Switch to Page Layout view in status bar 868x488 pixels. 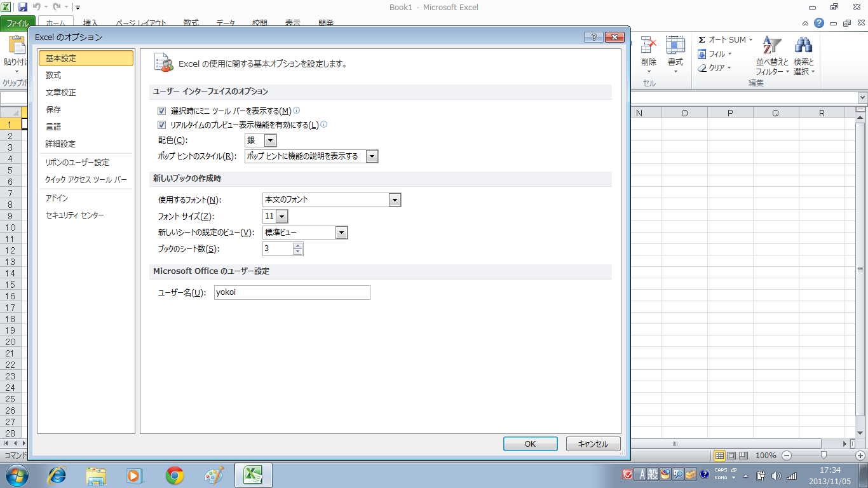(731, 456)
